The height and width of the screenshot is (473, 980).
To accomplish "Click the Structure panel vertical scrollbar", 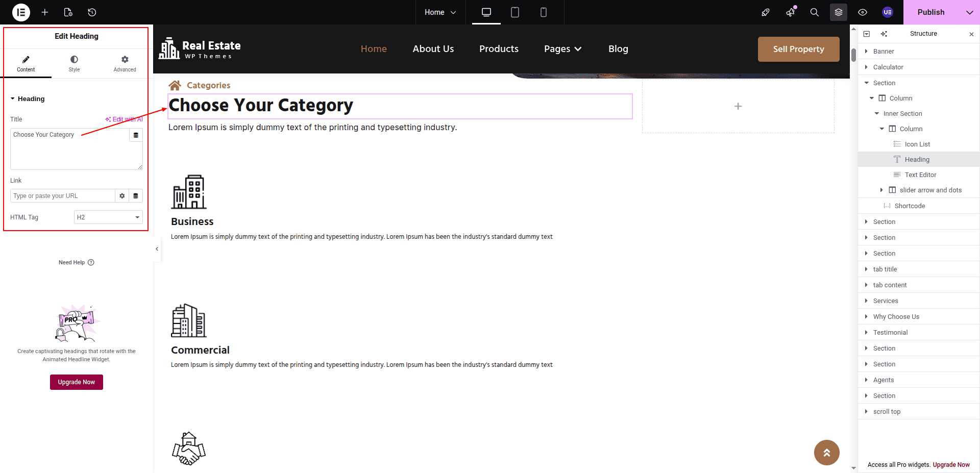I will coord(853,55).
